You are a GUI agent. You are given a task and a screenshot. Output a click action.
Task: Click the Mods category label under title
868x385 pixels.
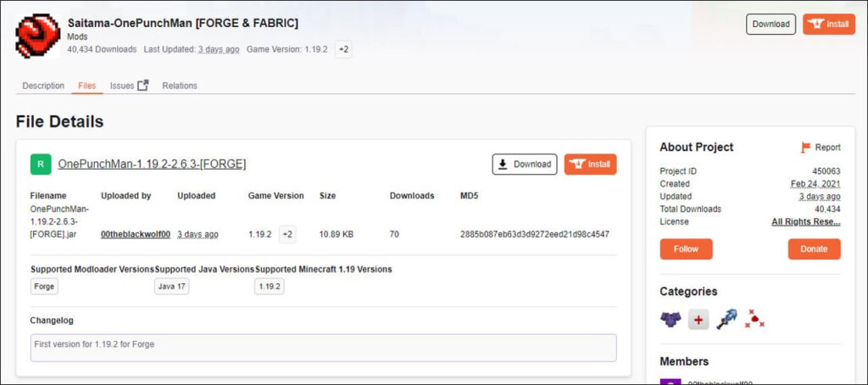click(x=77, y=36)
